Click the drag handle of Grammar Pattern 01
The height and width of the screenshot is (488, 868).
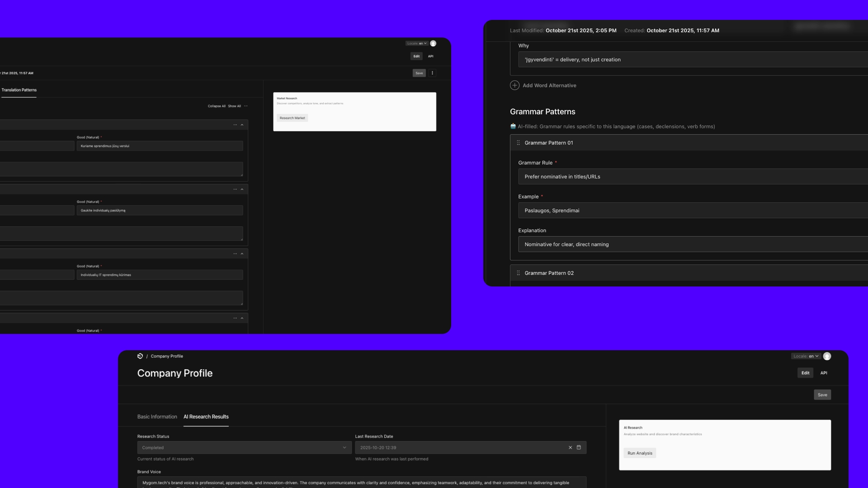click(x=518, y=143)
